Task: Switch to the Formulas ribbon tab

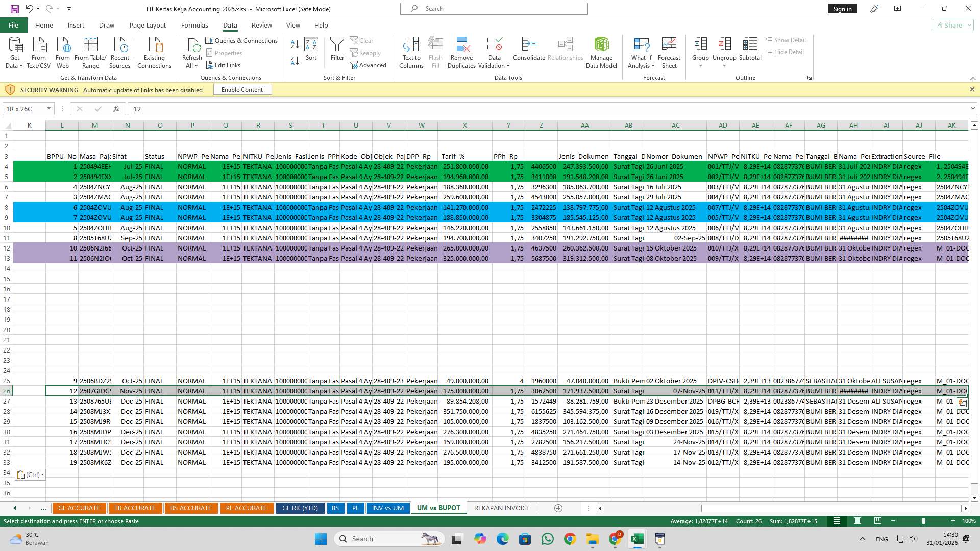Action: tap(194, 25)
